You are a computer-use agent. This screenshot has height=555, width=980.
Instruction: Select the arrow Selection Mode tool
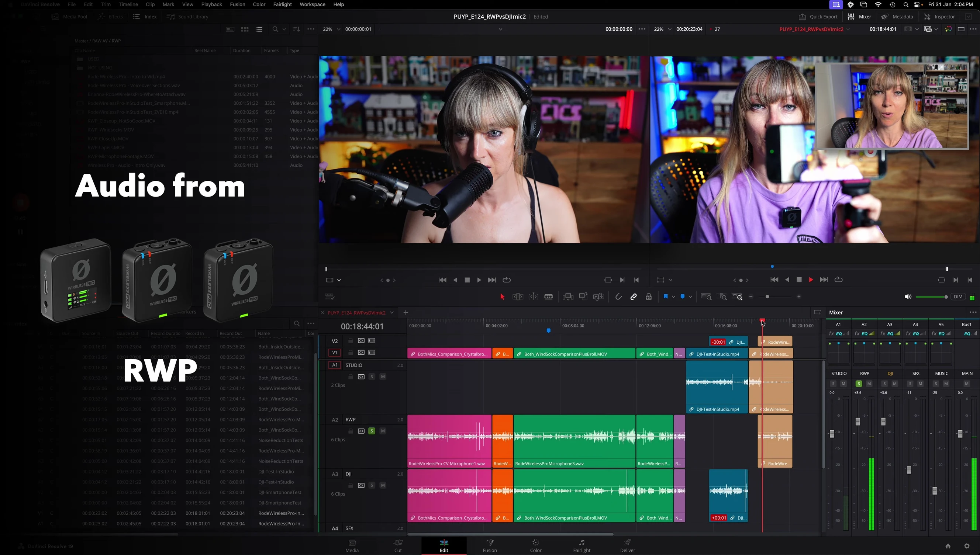502,296
